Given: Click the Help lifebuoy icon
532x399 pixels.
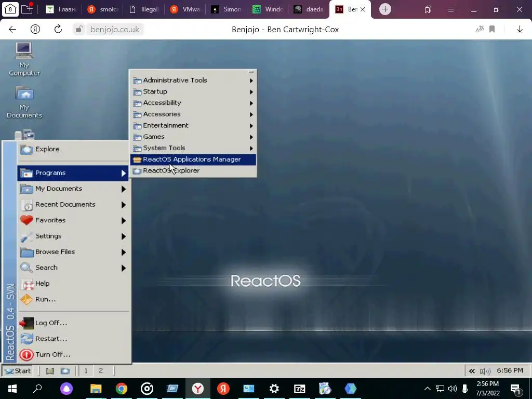Looking at the screenshot, I should pos(26,284).
